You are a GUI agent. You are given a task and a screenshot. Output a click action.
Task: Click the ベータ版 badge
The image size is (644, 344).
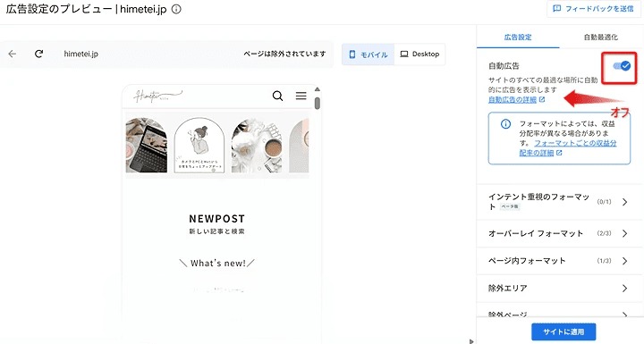pos(510,207)
